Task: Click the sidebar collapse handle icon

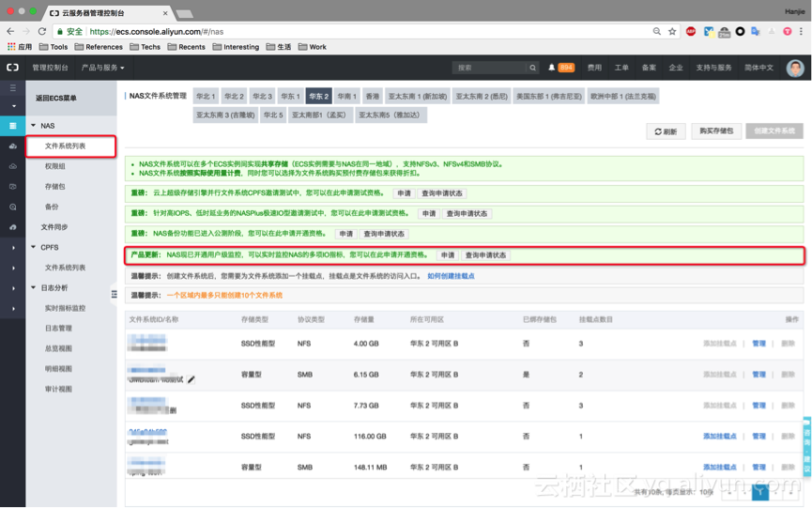Action: pyautogui.click(x=114, y=295)
